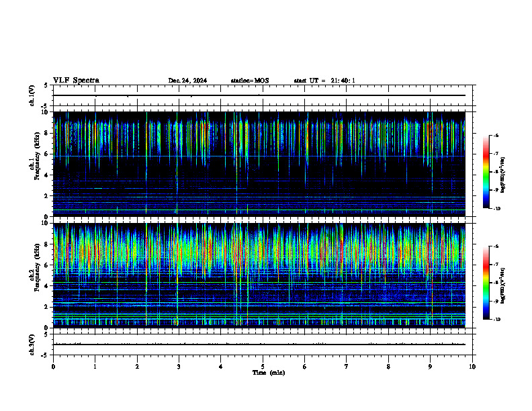Click time axis tick label 8
Viewport: 532px width, 411px height.
click(x=388, y=367)
